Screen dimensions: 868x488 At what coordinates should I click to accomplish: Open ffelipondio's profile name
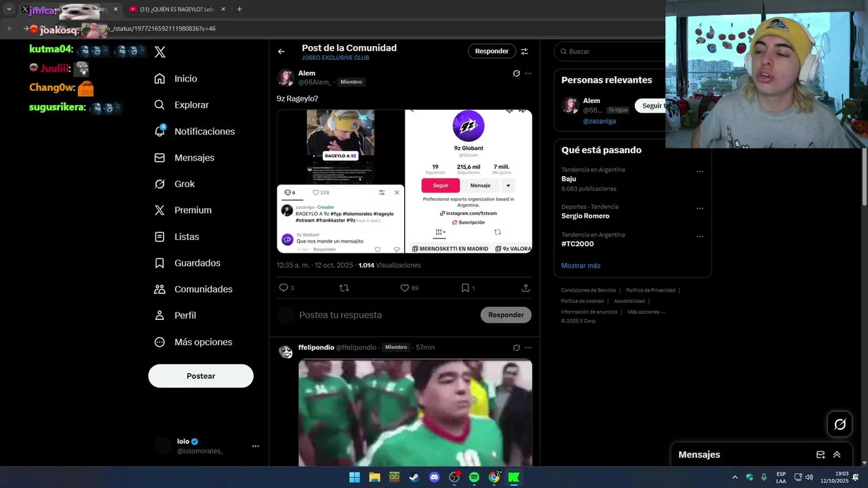pyautogui.click(x=316, y=348)
